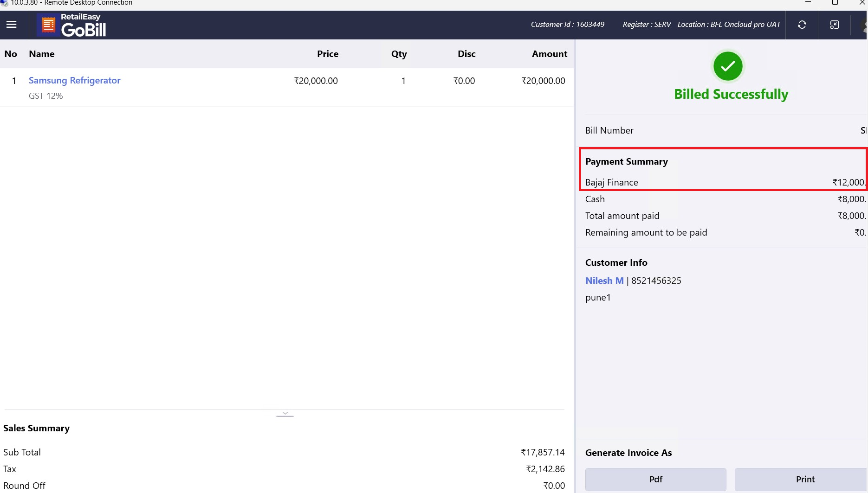
Task: Click the Amount column header
Action: tap(550, 54)
